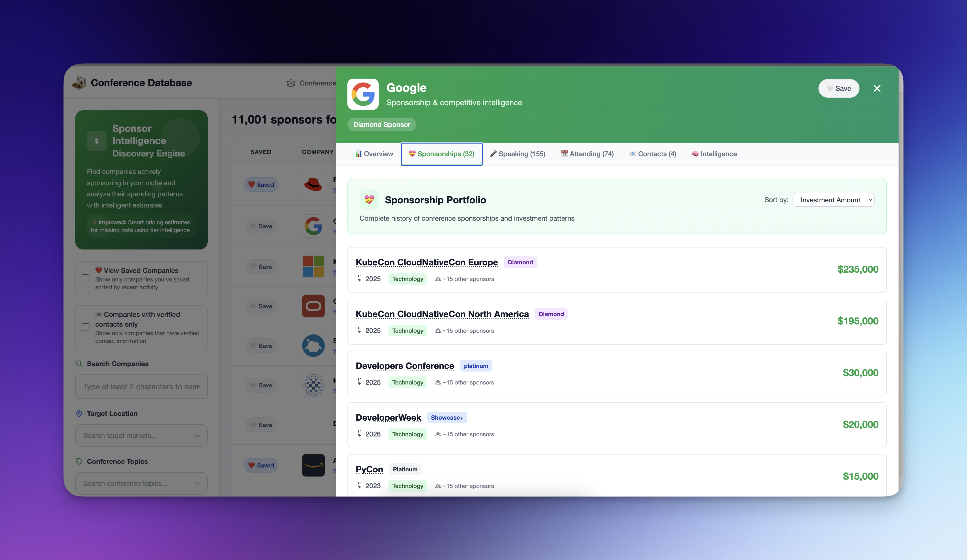The image size is (967, 560).
Task: Click Technology tag on DeveloperWeek row
Action: coord(408,434)
